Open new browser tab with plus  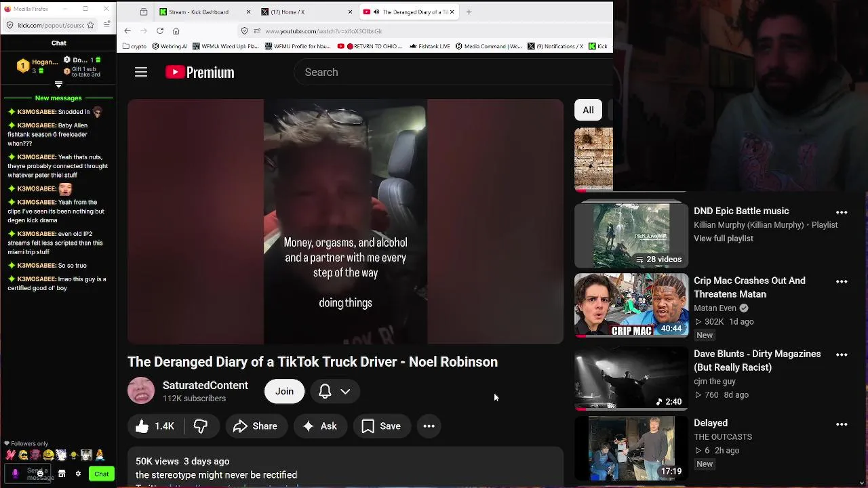[x=469, y=12]
